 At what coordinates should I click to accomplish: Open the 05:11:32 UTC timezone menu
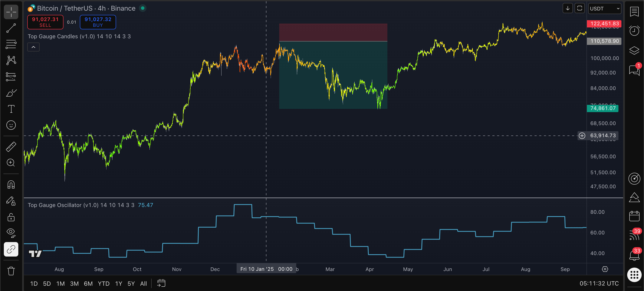(x=599, y=284)
